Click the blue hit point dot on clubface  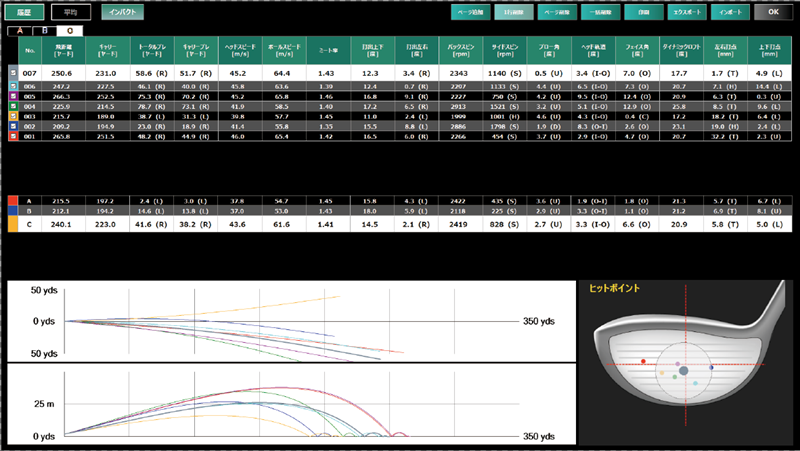pyautogui.click(x=711, y=367)
